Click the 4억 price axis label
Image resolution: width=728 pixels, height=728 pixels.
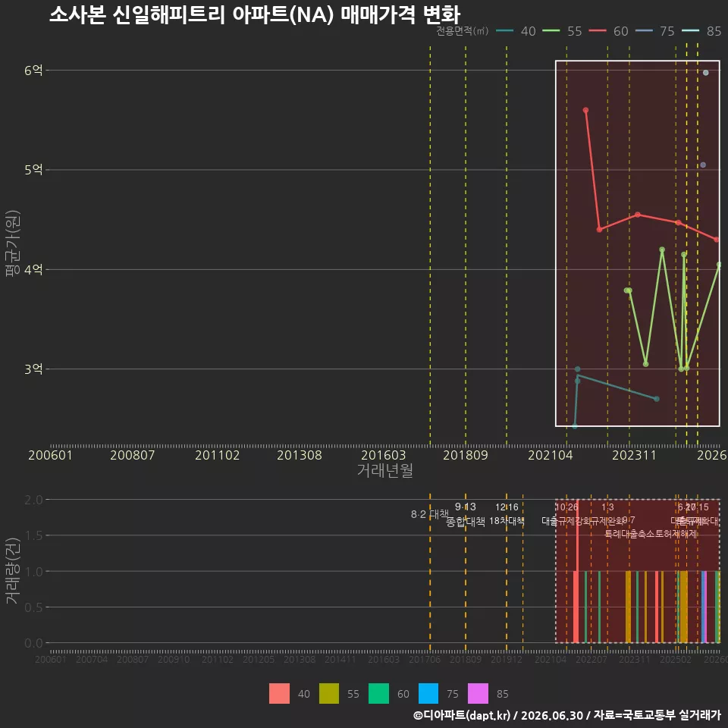pyautogui.click(x=33, y=269)
